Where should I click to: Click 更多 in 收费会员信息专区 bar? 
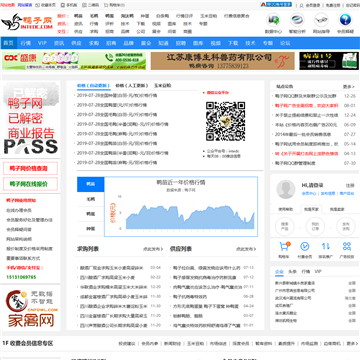(352, 343)
